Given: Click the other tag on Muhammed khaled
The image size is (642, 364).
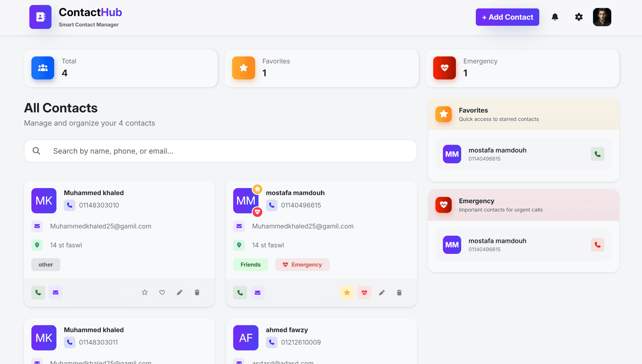Looking at the screenshot, I should pyautogui.click(x=46, y=264).
